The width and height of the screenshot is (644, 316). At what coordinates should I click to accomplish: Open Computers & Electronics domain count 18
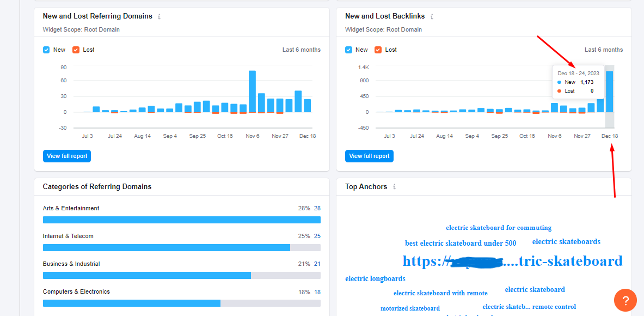[x=317, y=291]
